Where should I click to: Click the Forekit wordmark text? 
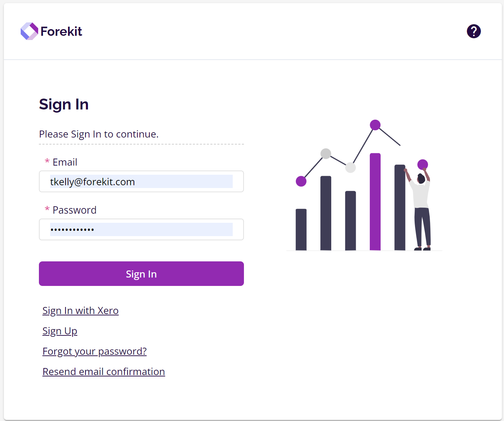click(x=61, y=32)
